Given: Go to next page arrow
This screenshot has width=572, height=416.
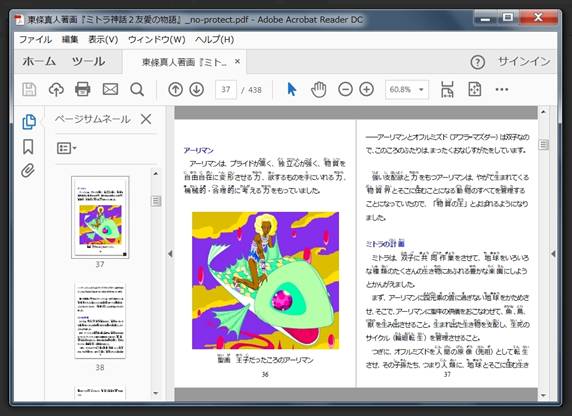Looking at the screenshot, I should tap(197, 89).
